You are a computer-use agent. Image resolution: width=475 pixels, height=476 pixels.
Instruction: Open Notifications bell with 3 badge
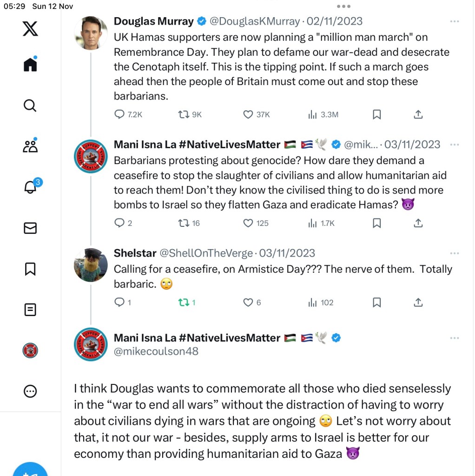click(x=31, y=187)
